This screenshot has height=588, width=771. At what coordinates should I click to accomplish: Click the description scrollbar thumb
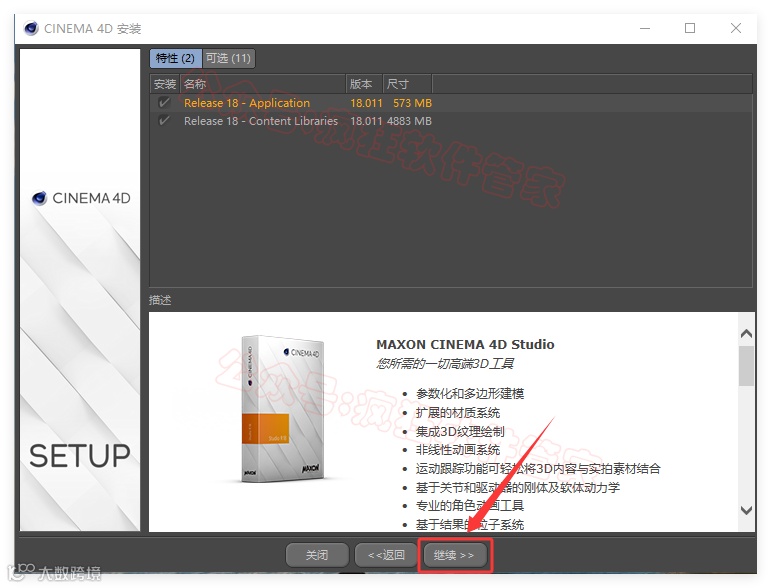(x=746, y=366)
